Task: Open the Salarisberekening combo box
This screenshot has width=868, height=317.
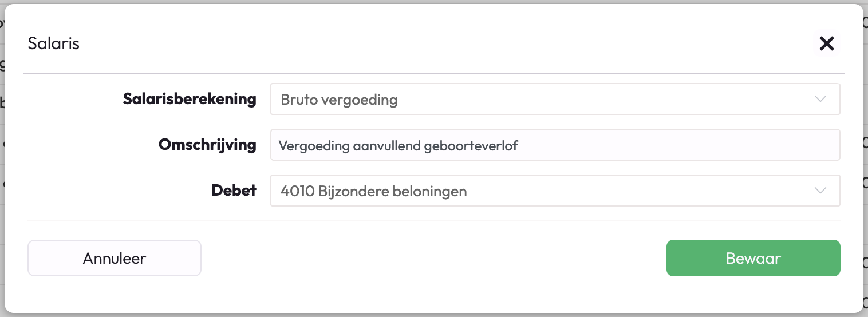Action: pos(554,99)
